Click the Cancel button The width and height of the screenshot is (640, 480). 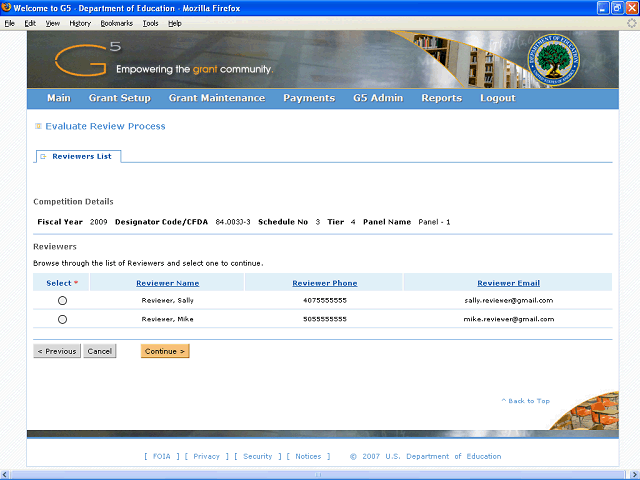100,351
